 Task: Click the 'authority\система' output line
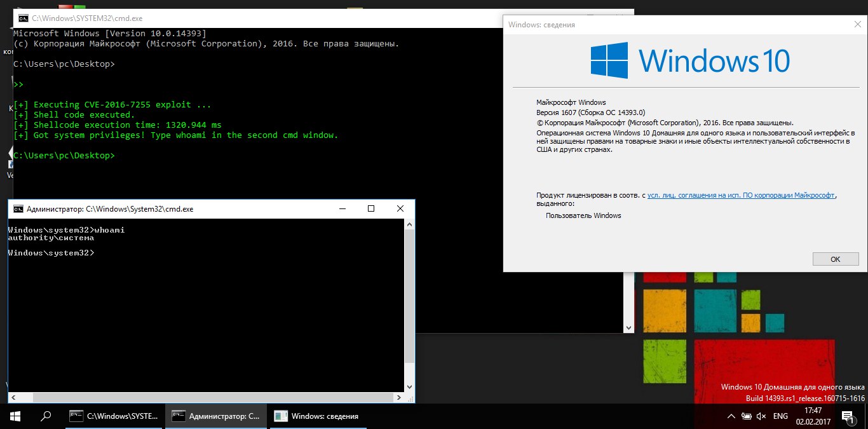[51, 238]
